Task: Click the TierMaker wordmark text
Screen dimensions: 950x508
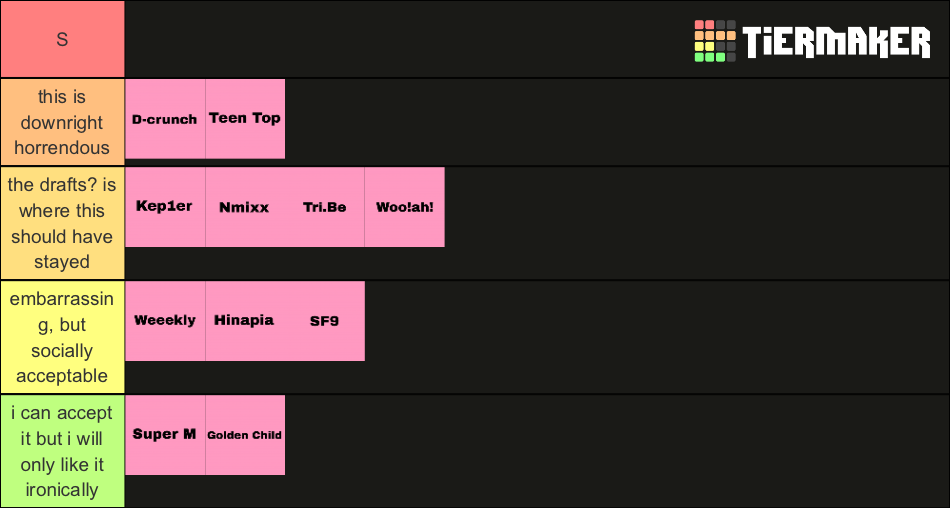Action: (835, 42)
